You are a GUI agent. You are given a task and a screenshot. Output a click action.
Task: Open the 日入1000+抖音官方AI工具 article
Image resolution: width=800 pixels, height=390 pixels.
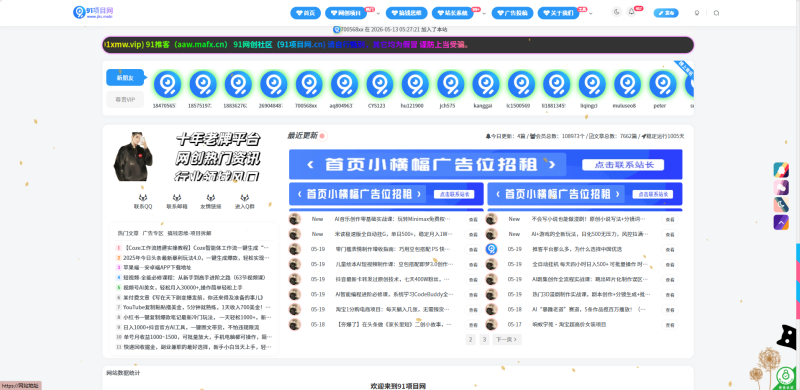[191, 327]
